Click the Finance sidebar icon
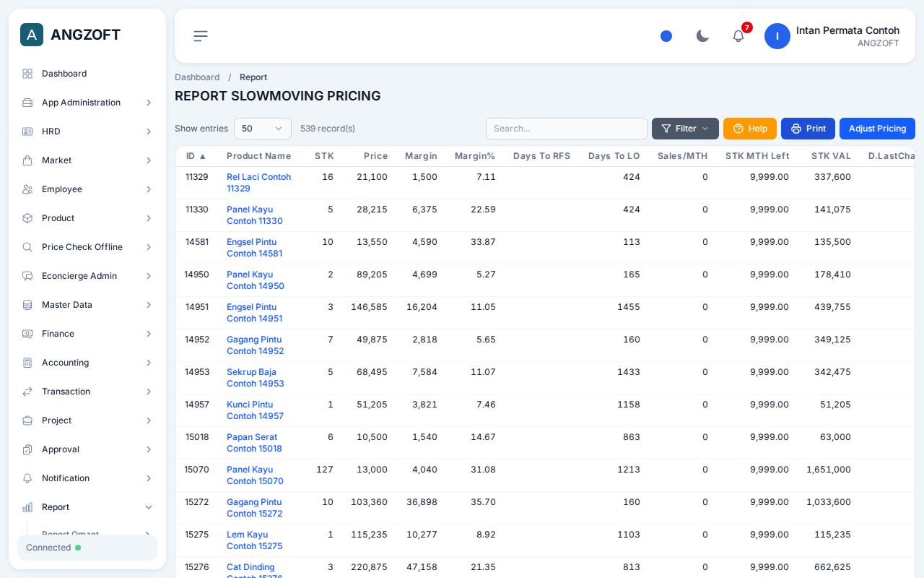924x578 pixels. tap(27, 334)
